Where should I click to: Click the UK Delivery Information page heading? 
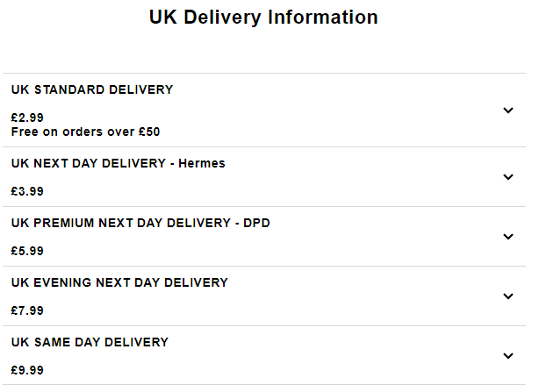point(263,18)
